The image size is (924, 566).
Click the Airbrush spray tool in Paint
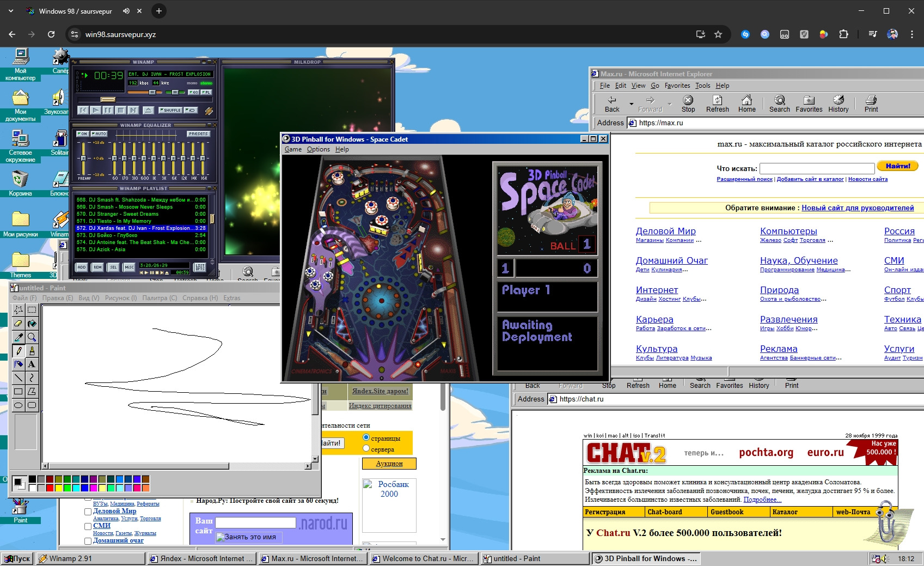coord(19,364)
